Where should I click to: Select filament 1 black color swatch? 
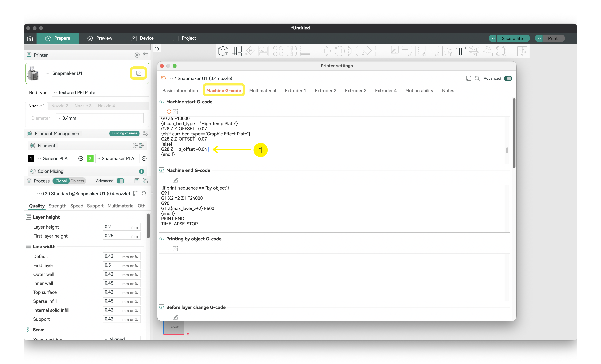[x=31, y=158]
